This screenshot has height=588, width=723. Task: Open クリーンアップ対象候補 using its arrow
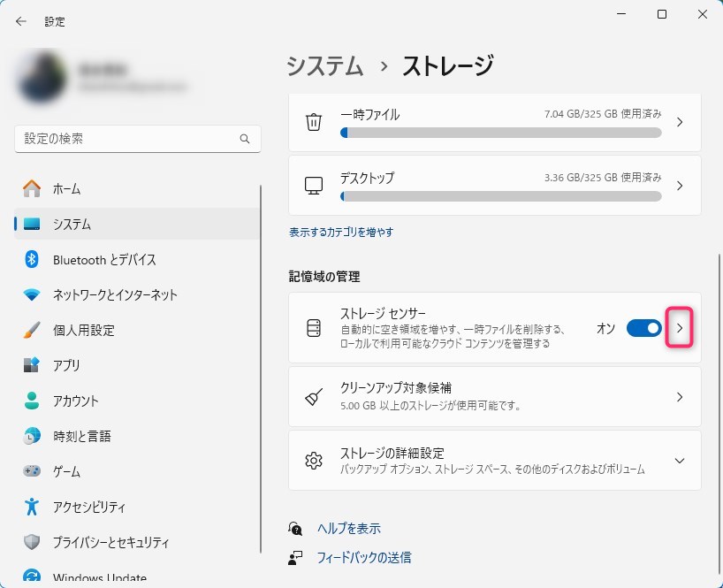[679, 397]
